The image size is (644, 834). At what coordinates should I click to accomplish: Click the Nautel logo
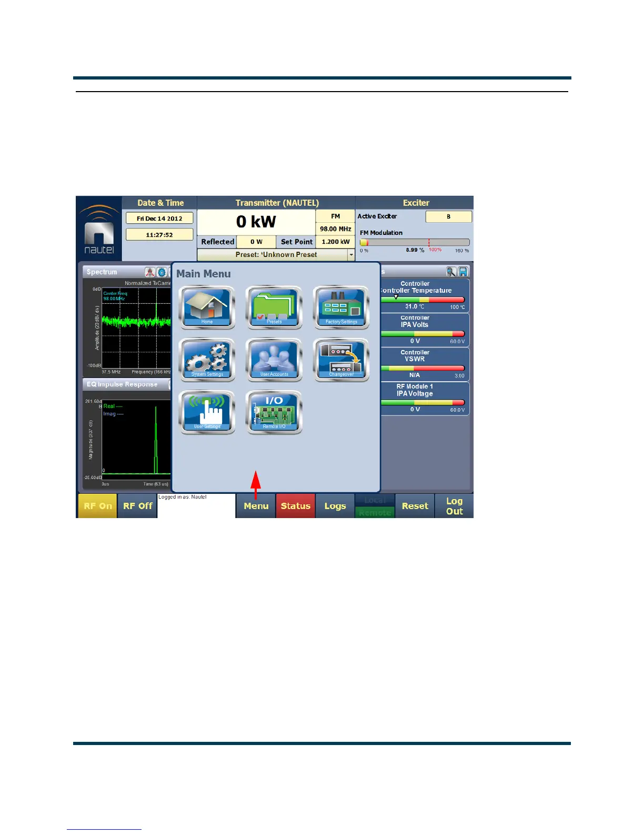click(99, 229)
